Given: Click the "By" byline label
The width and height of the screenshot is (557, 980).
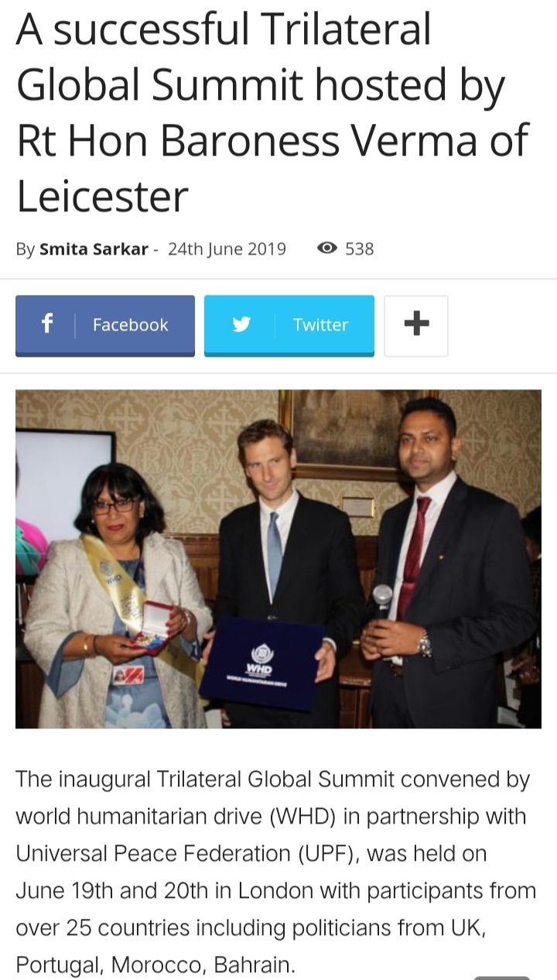Looking at the screenshot, I should tap(26, 249).
